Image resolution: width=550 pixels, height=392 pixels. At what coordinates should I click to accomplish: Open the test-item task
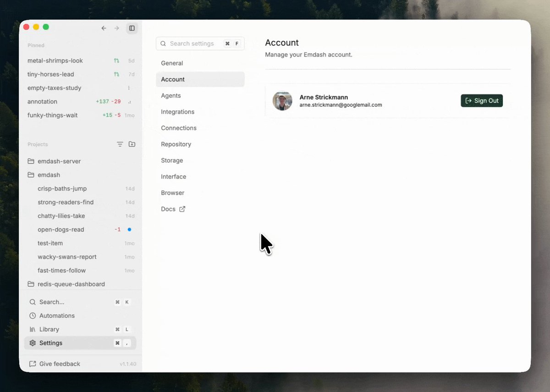pos(80,243)
